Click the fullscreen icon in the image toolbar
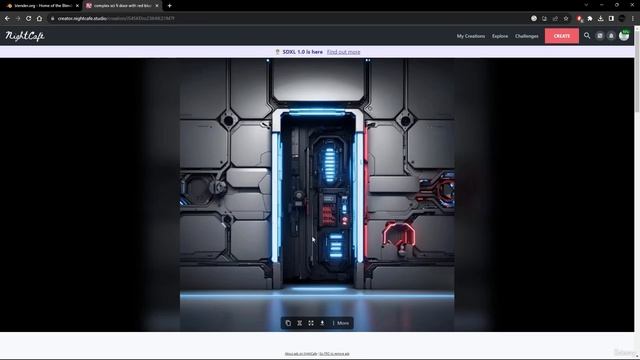This screenshot has height=360, width=640. pyautogui.click(x=311, y=323)
